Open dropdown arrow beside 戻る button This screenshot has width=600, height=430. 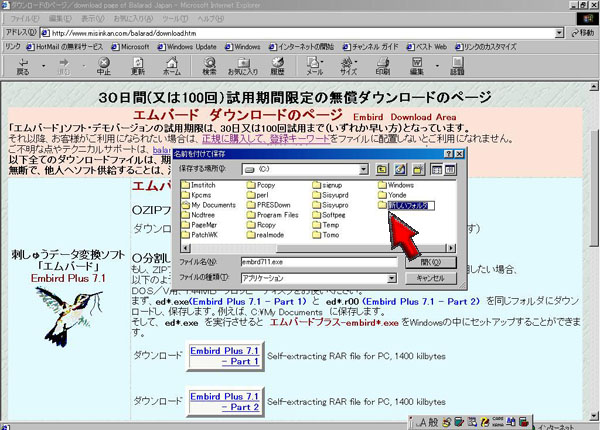tap(43, 66)
